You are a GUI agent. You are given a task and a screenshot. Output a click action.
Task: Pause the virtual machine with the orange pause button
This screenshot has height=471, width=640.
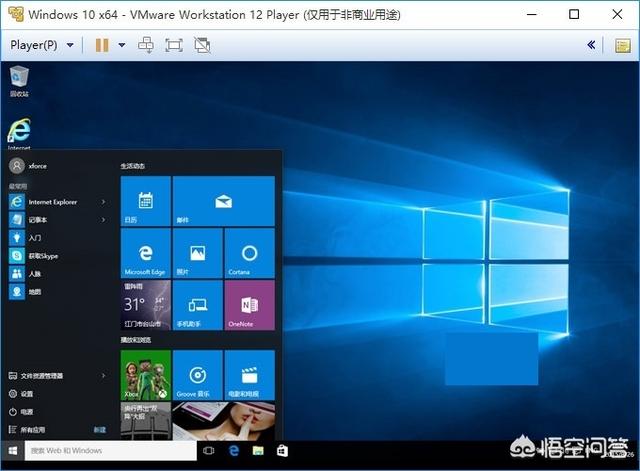pos(102,45)
